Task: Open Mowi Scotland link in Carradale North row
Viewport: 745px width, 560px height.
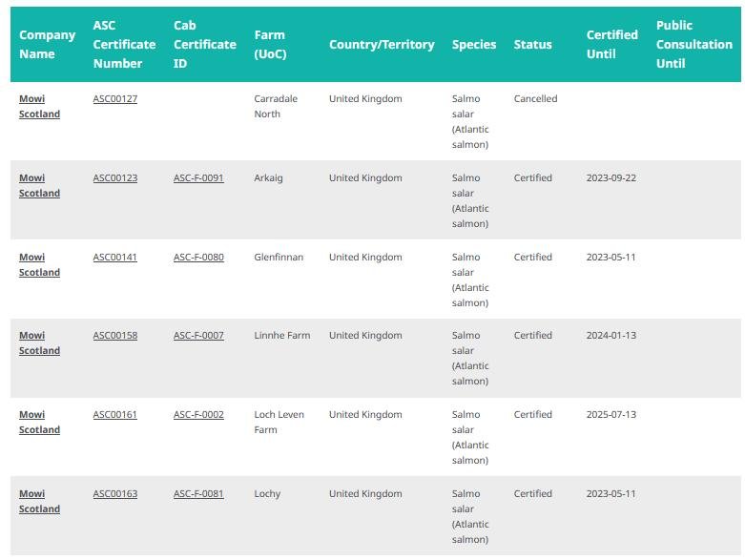Action: pyautogui.click(x=39, y=107)
